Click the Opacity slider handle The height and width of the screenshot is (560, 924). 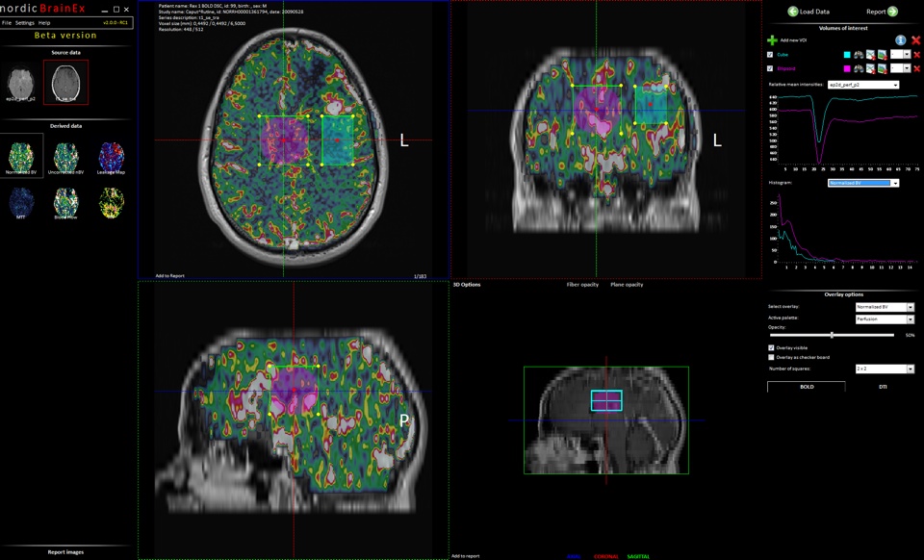(832, 335)
